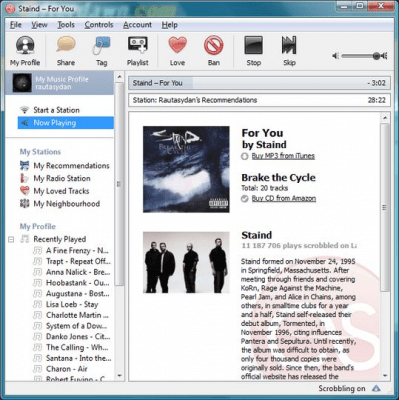This screenshot has height=400, width=399.
Task: Love the track with heart icon
Action: click(177, 50)
